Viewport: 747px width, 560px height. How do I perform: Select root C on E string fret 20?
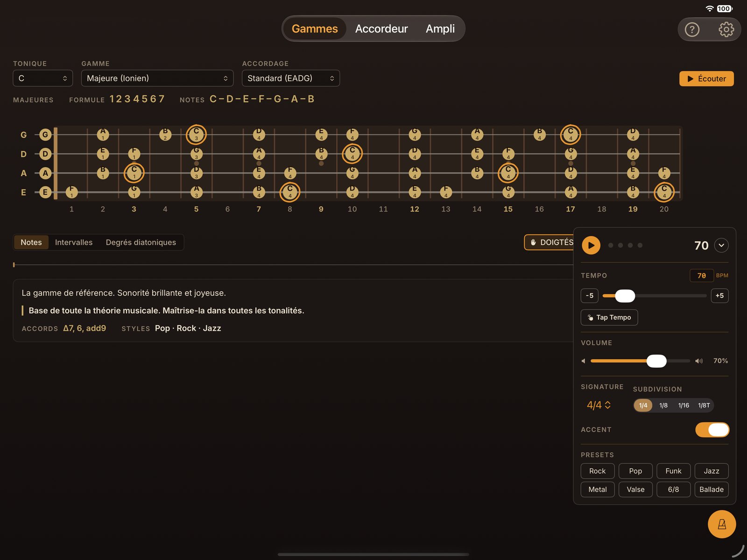coord(664,192)
